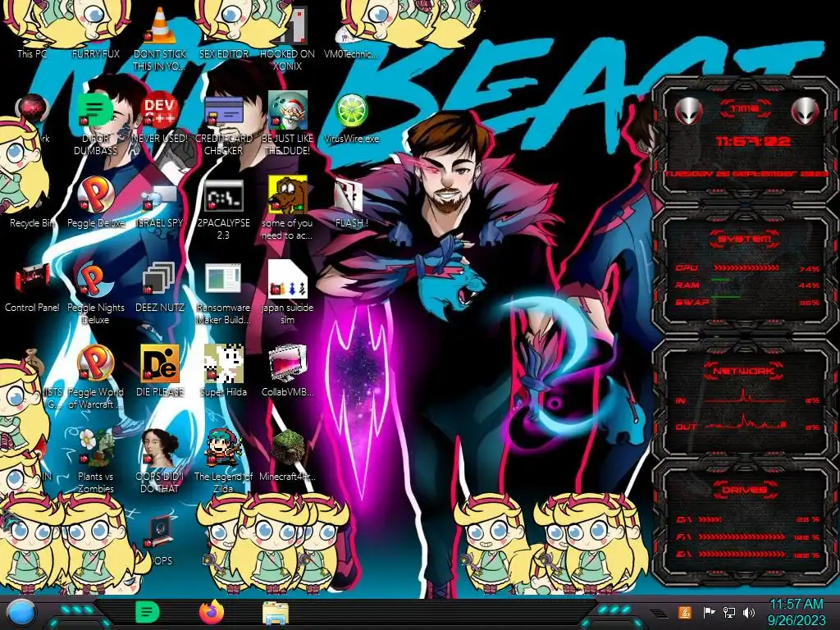Launch Plants vs Zombies
The image size is (840, 630).
(x=95, y=461)
